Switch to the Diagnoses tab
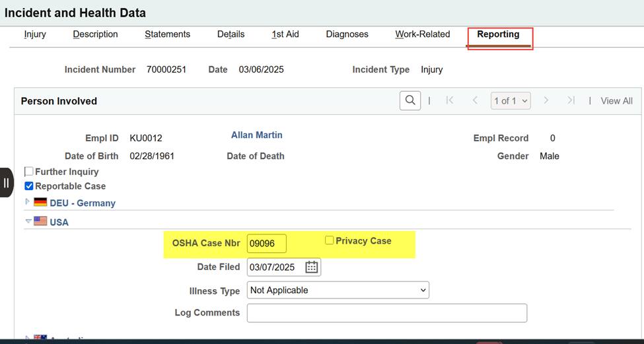Screen dimensions: 644x344 pos(347,34)
